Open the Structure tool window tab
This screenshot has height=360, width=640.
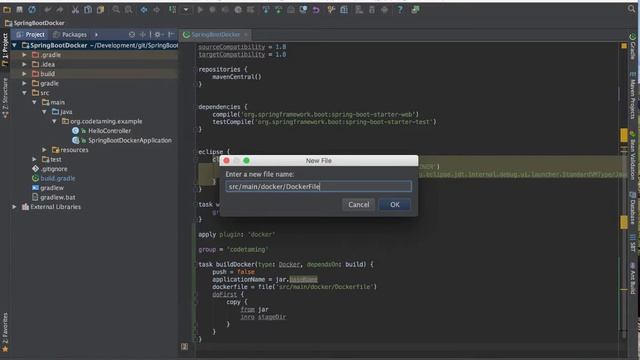click(x=5, y=98)
